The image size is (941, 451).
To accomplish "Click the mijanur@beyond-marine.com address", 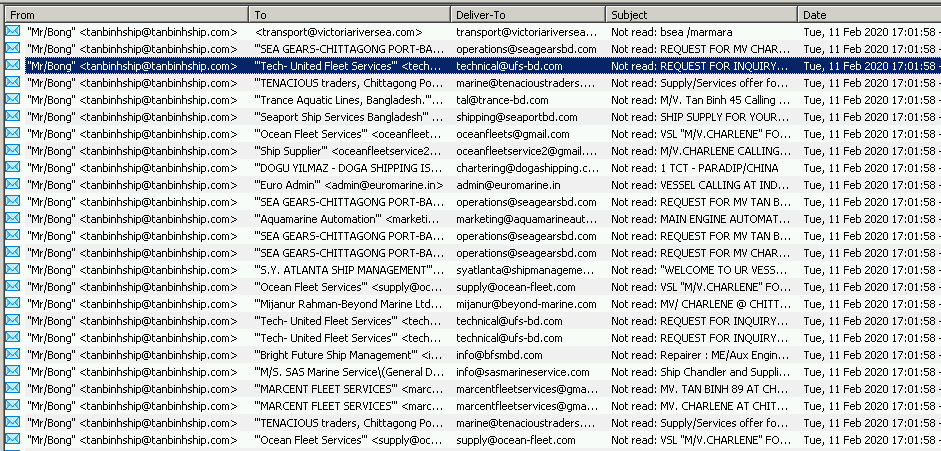I will click(526, 304).
